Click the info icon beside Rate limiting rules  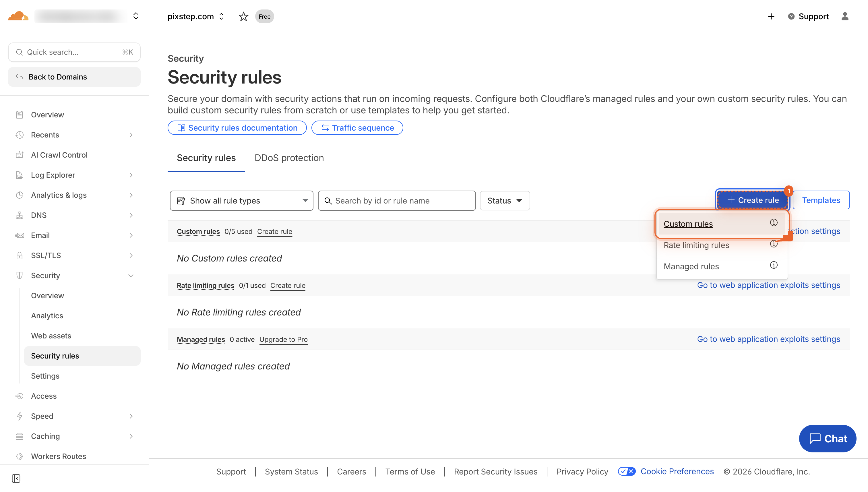click(x=774, y=244)
